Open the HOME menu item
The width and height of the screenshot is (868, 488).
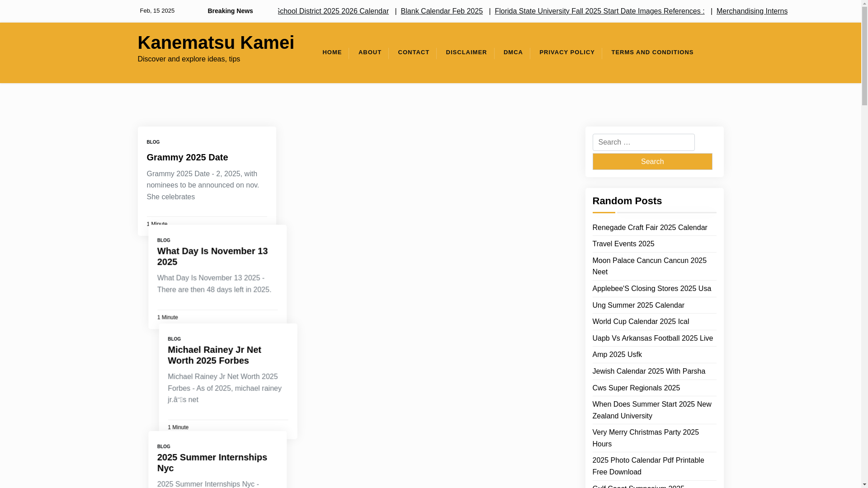coord(332,52)
